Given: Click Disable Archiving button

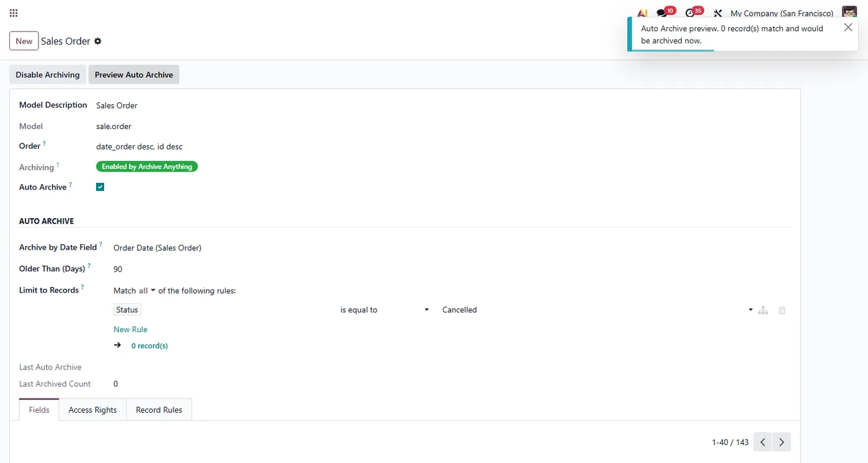Looking at the screenshot, I should click(48, 74).
